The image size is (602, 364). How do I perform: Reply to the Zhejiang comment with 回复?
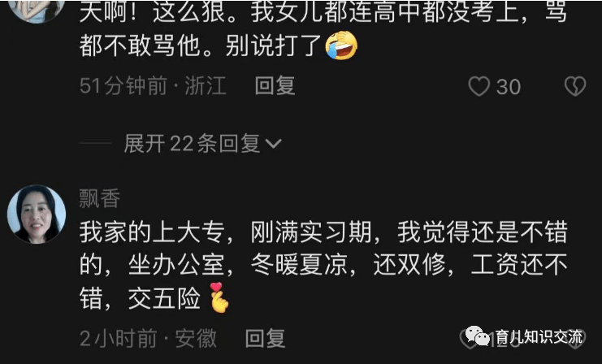pos(275,85)
